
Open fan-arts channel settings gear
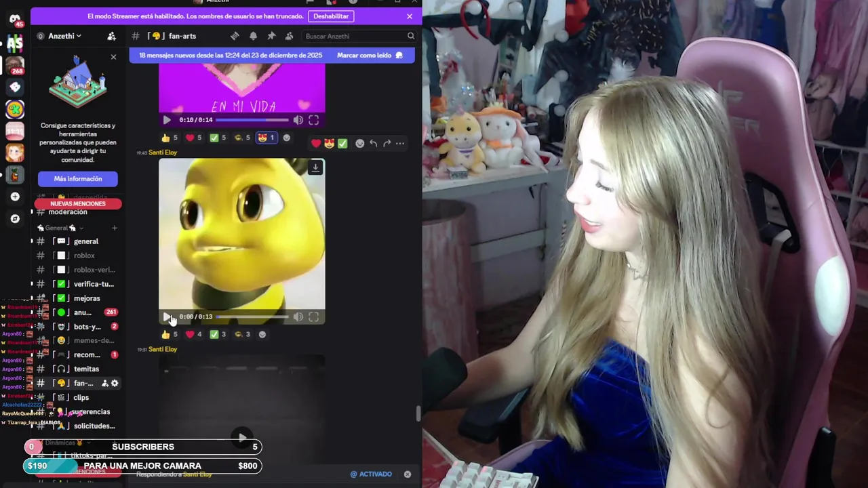(115, 384)
